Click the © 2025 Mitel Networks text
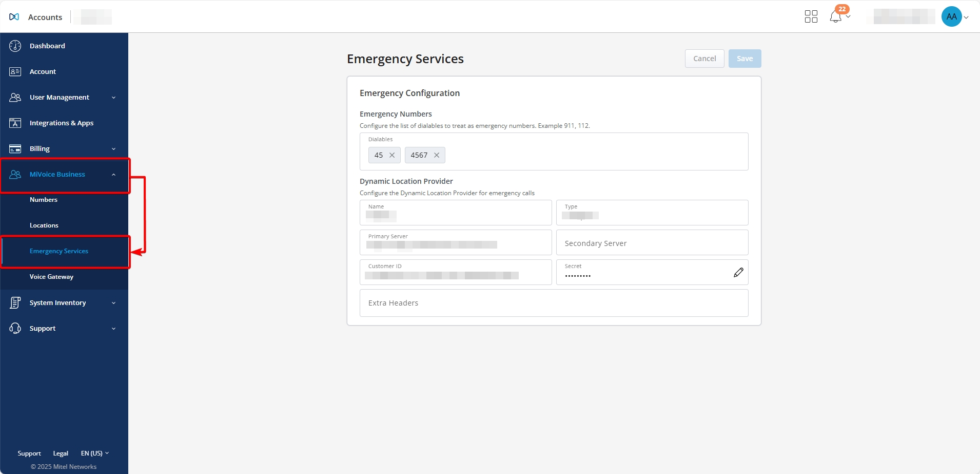The height and width of the screenshot is (474, 980). [x=64, y=467]
